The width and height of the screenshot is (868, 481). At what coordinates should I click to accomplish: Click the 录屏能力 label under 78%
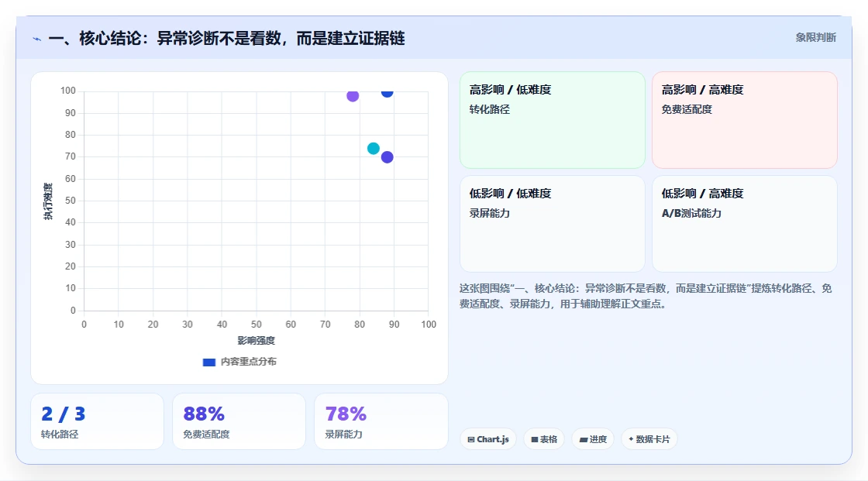(344, 435)
